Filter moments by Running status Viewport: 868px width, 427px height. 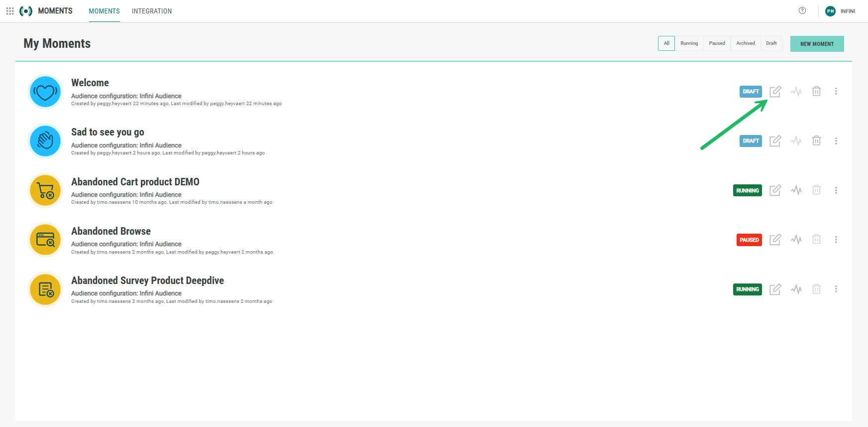tap(689, 43)
